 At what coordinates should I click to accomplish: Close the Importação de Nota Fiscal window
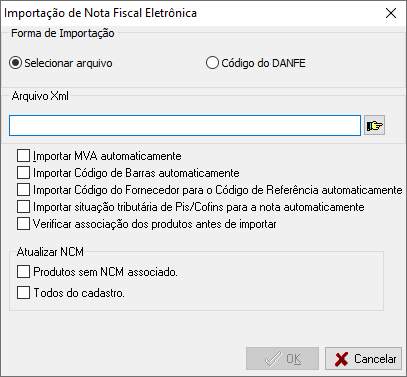[x=391, y=13]
